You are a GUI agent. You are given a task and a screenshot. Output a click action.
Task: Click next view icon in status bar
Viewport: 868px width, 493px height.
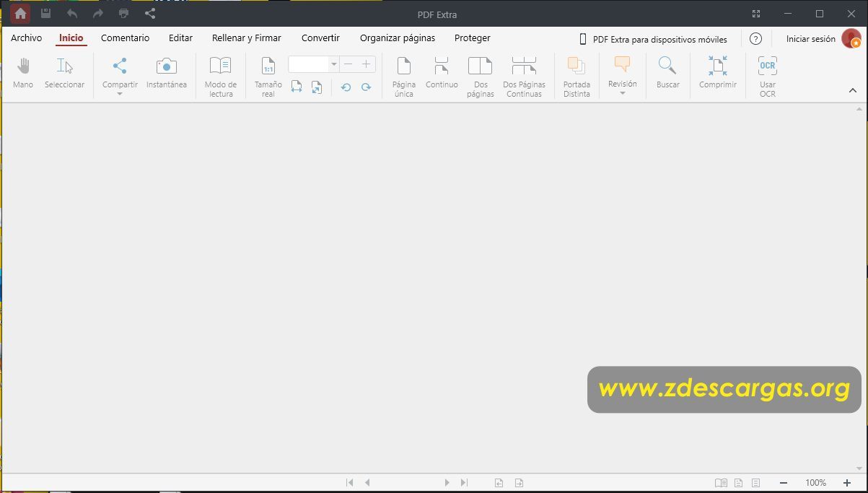519,483
